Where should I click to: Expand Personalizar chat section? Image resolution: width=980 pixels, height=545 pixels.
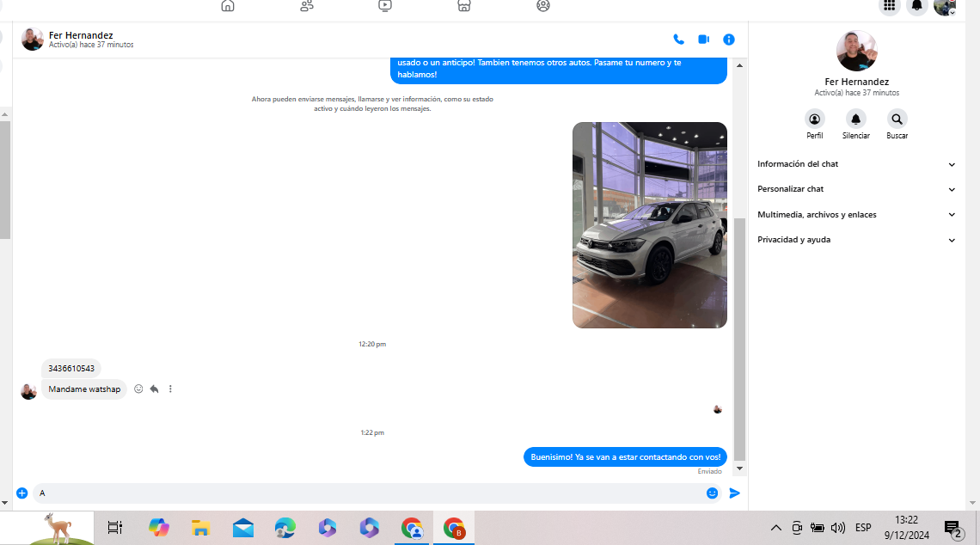point(856,189)
